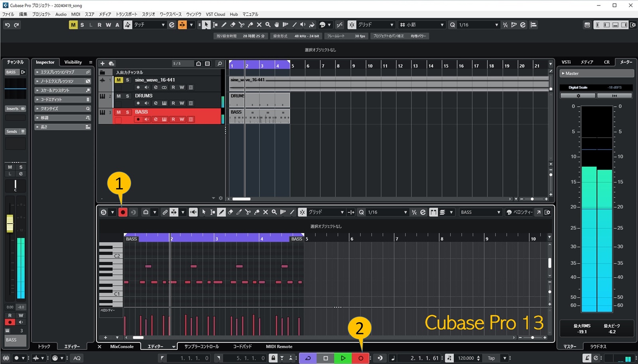
Task: Expand クオンタイズ inspector section
Action: click(x=63, y=108)
